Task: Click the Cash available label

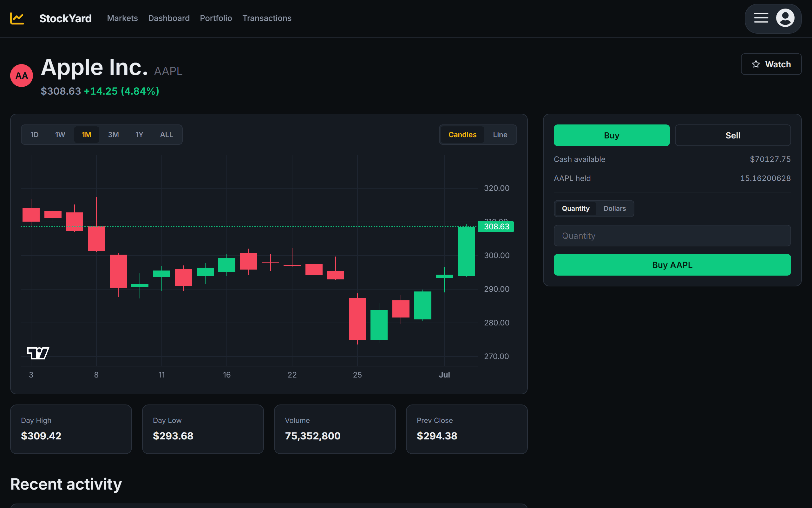Action: (x=580, y=159)
